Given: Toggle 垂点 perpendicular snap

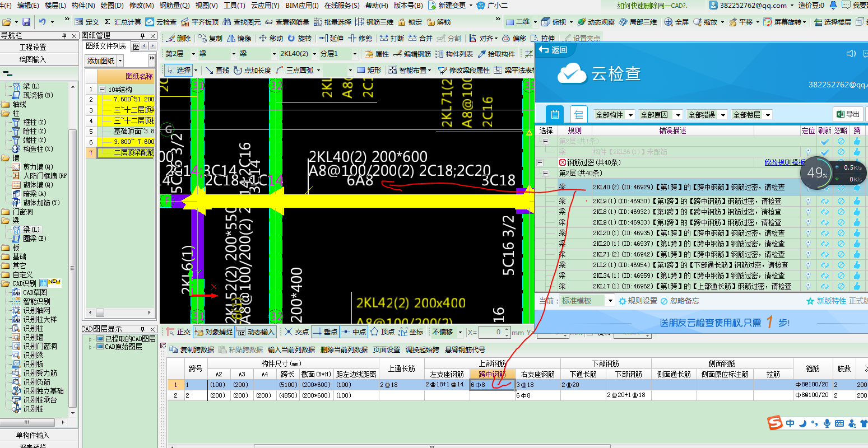Looking at the screenshot, I should 325,332.
